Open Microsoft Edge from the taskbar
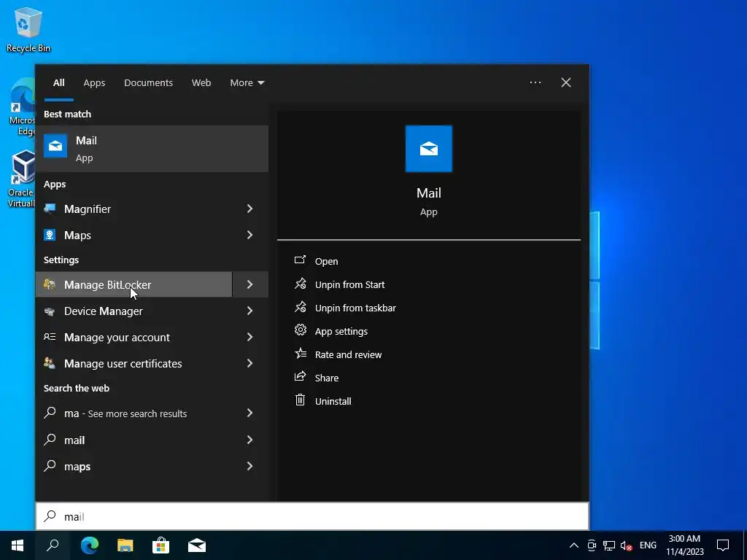This screenshot has height=560, width=747. [x=89, y=545]
